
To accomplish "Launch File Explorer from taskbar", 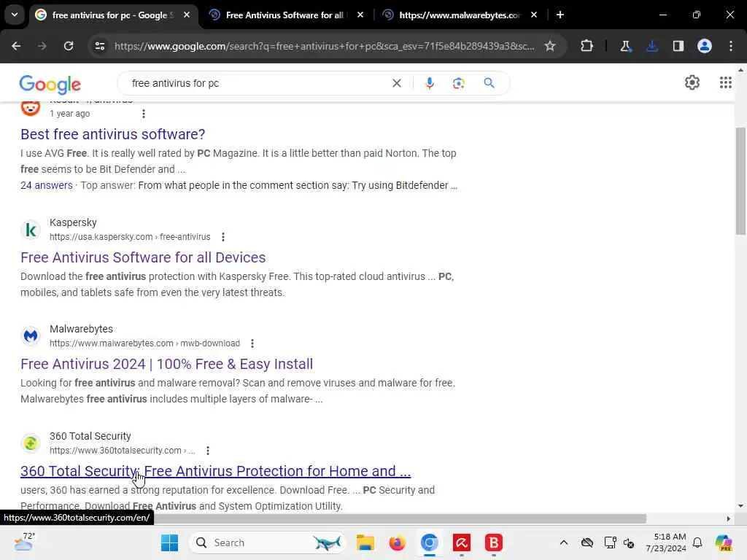I will pos(365,542).
